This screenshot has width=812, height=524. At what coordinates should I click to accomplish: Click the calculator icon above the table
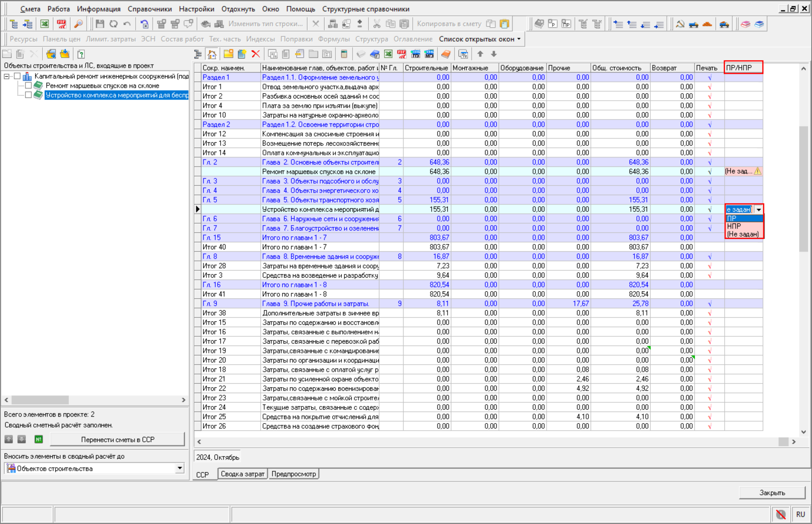click(x=344, y=54)
